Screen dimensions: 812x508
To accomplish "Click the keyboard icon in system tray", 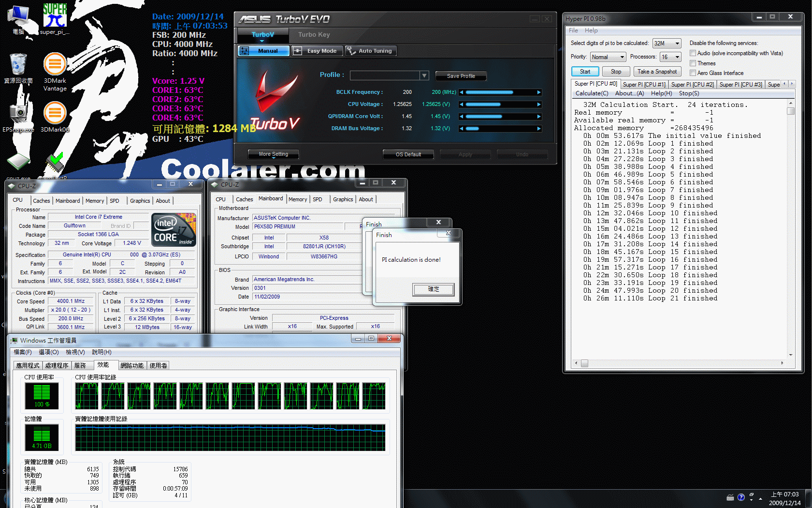I will [730, 497].
